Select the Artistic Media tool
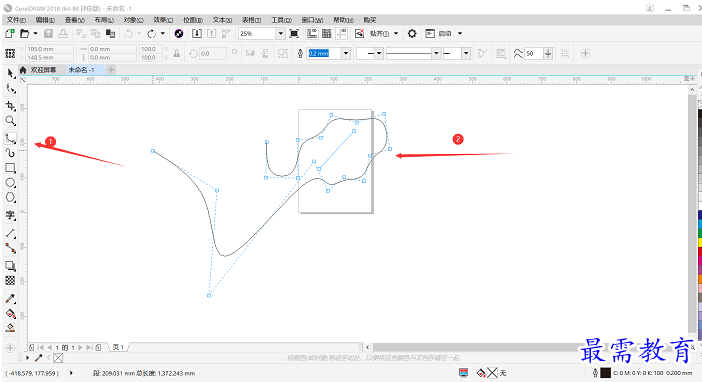The width and height of the screenshot is (702, 382). 10,153
